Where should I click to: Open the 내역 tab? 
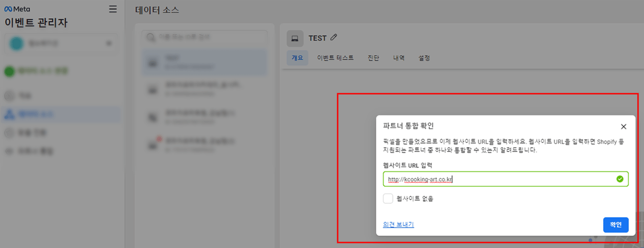[399, 58]
